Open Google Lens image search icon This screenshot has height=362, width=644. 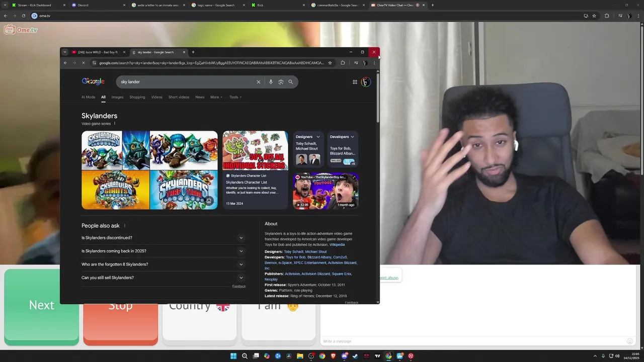pos(281,82)
